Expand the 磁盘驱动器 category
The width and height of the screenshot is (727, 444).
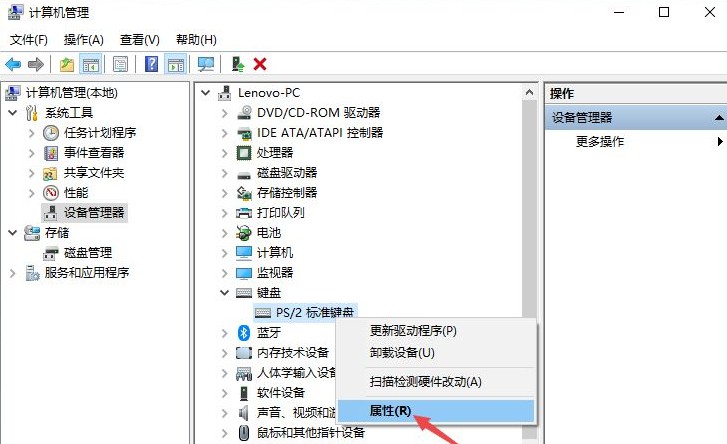coord(225,173)
